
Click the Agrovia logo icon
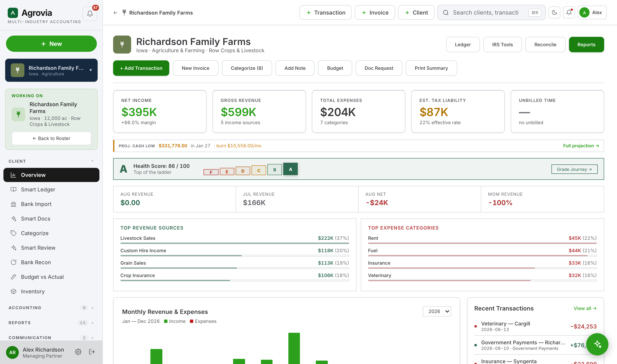pos(13,13)
